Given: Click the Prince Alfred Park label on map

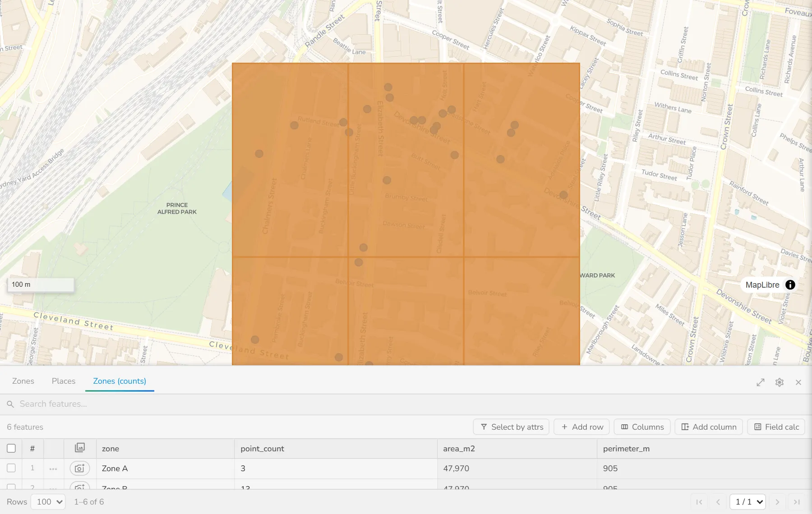Looking at the screenshot, I should click(177, 208).
